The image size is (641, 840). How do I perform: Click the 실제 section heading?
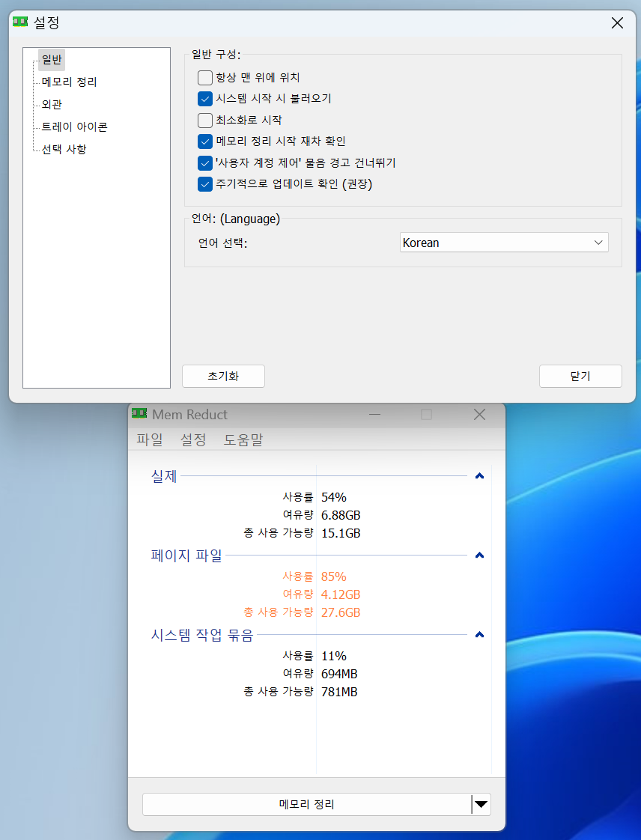pos(164,476)
